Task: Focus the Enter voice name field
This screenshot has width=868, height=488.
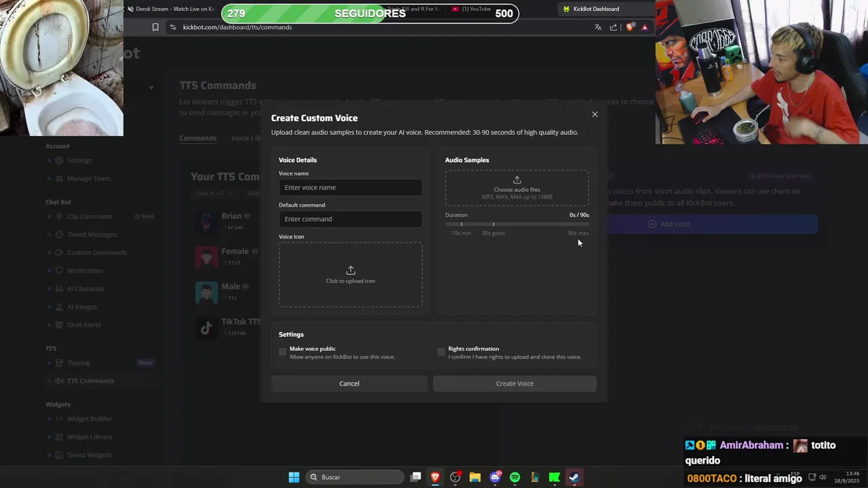Action: [x=351, y=188]
